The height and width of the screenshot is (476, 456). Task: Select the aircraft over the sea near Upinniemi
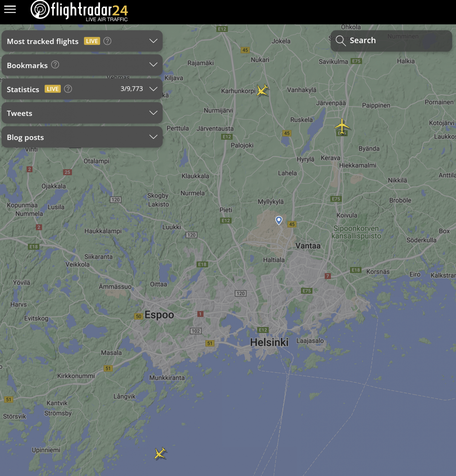click(160, 453)
